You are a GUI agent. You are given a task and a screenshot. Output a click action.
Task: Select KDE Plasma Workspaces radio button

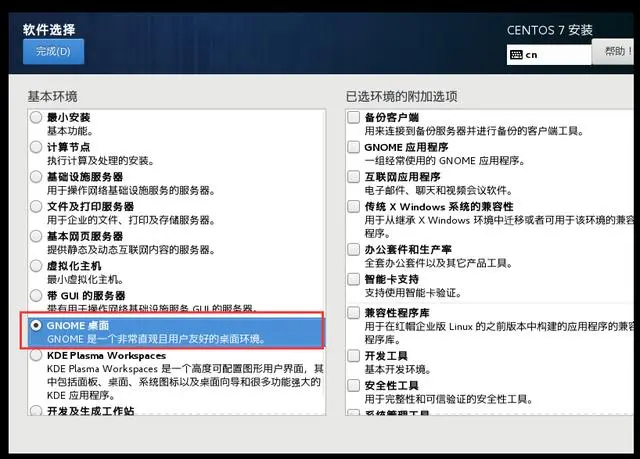pyautogui.click(x=36, y=355)
